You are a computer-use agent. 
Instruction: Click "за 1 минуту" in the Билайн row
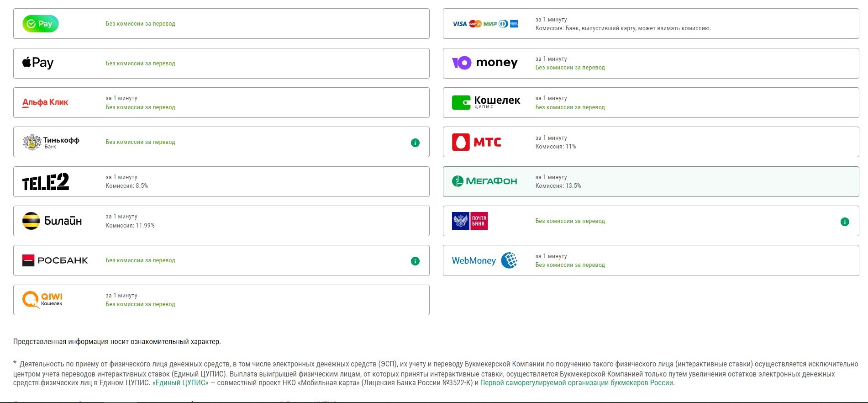121,217
